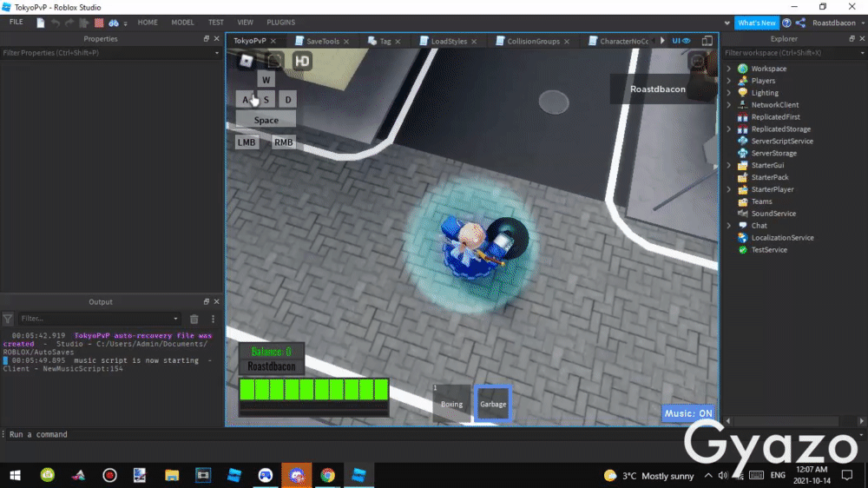The image size is (868, 488).
Task: Expand the Lighting tree node
Action: pyautogui.click(x=729, y=93)
